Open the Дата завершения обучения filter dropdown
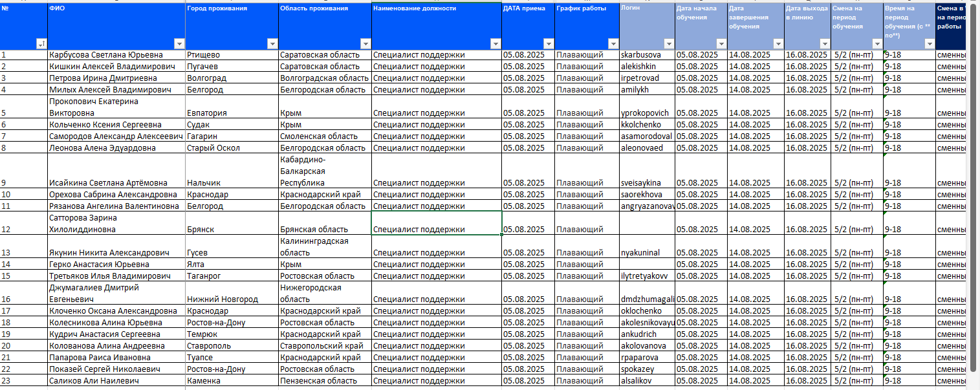 coord(778,43)
